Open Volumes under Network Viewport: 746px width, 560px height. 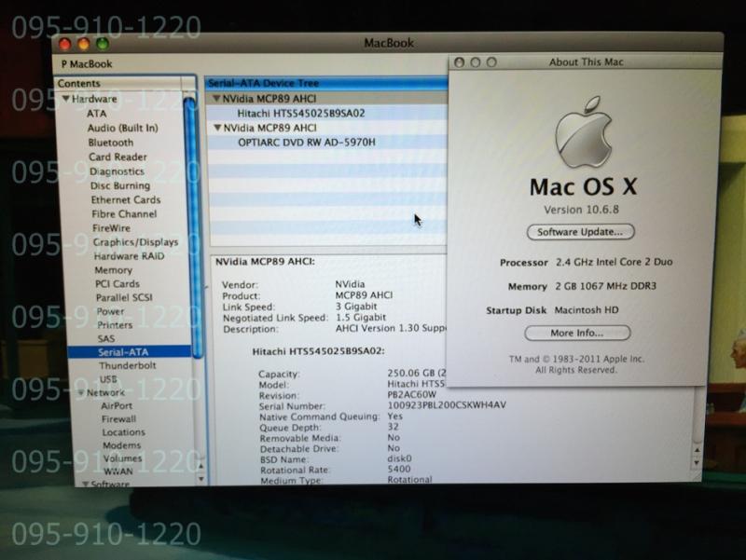(122, 458)
